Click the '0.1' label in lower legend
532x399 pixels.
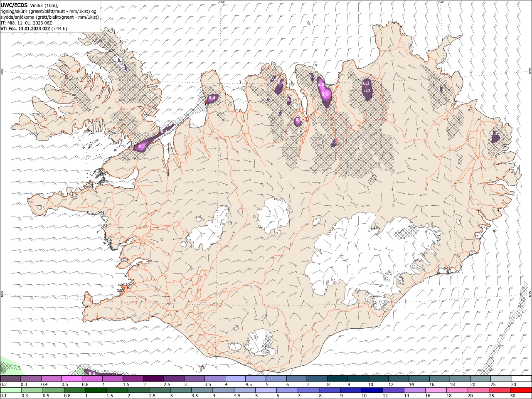pos(3,396)
